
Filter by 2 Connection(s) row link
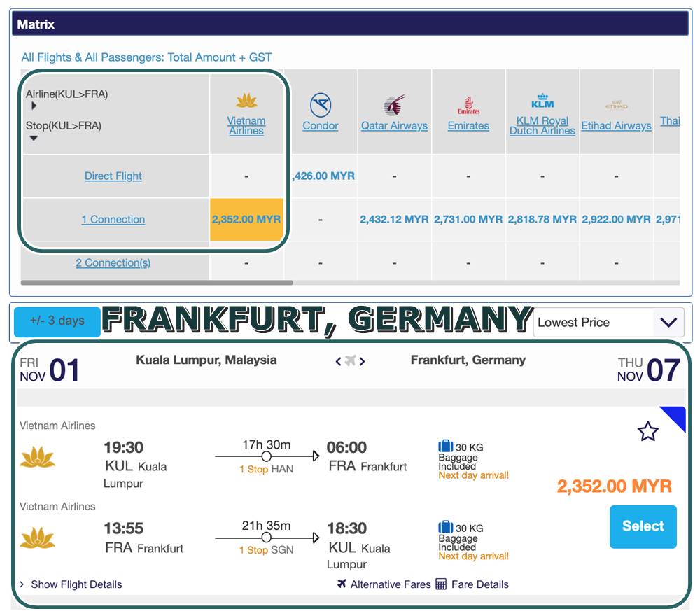click(113, 263)
